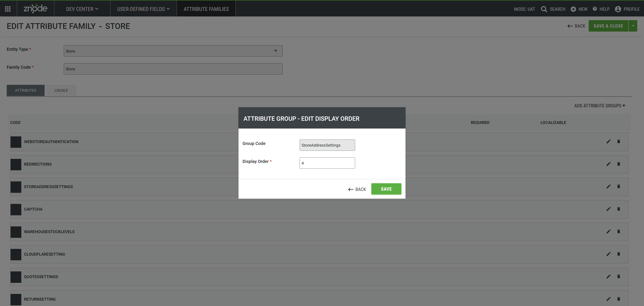The image size is (644, 306).
Task: Open the apps grid menu icon
Action: pyautogui.click(x=8, y=9)
